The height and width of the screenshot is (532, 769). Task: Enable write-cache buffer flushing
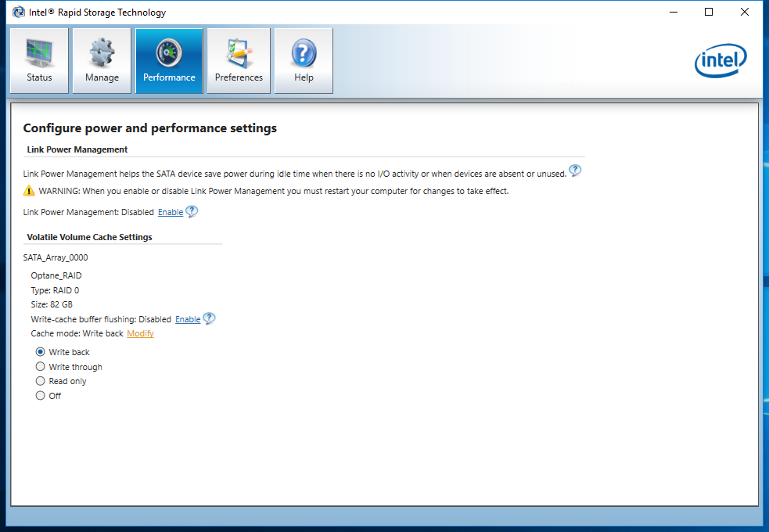(x=188, y=319)
